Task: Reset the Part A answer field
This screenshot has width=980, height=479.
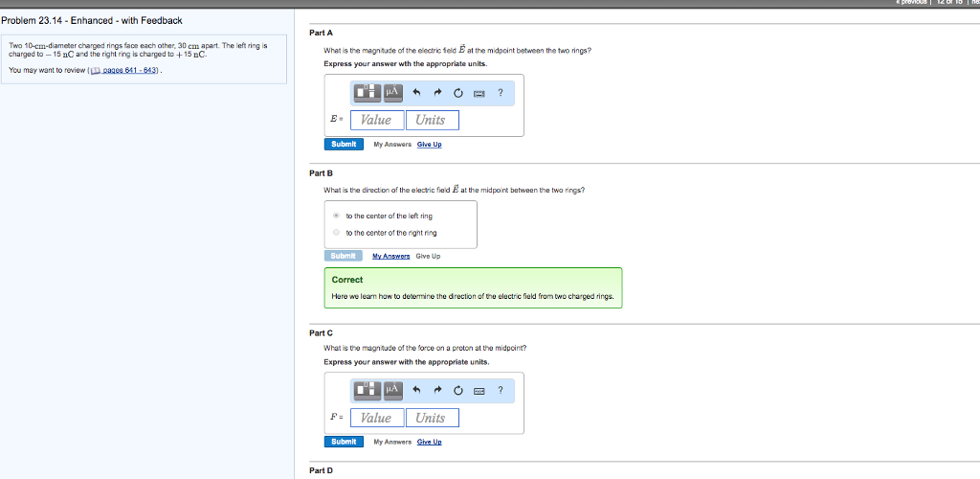Action: (x=457, y=93)
